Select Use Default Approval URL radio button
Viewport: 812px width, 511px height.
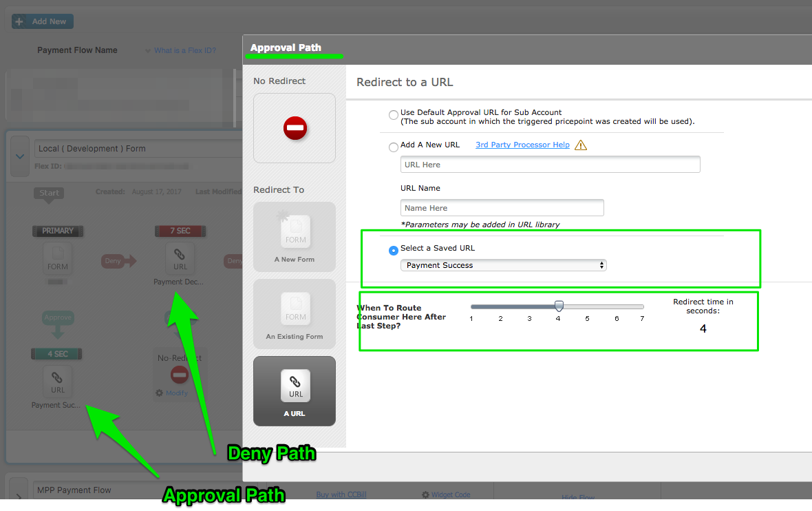point(394,114)
